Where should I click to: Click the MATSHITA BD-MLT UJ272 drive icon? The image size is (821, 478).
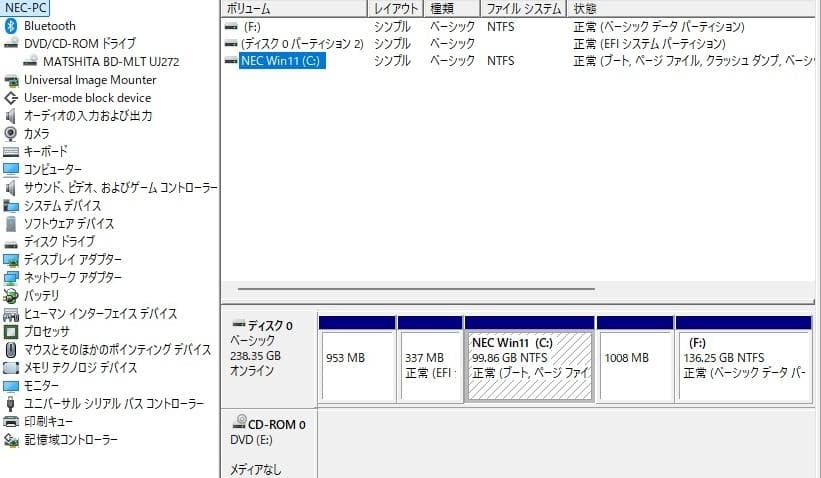click(x=30, y=61)
